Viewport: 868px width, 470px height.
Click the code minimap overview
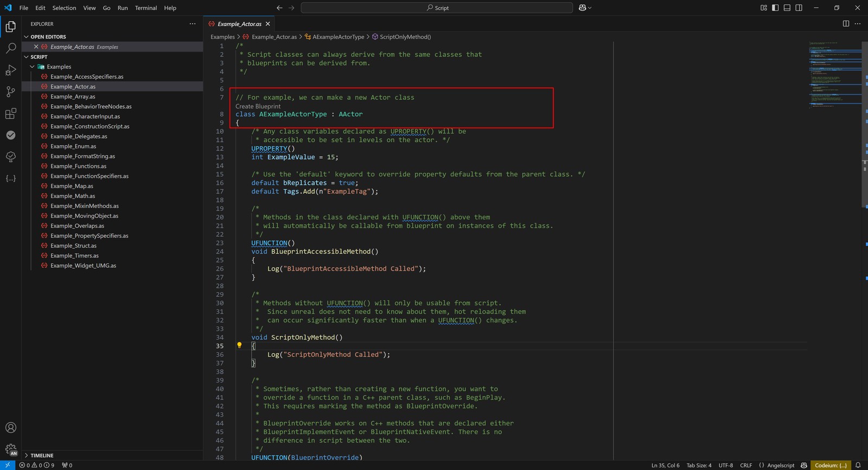click(x=835, y=75)
